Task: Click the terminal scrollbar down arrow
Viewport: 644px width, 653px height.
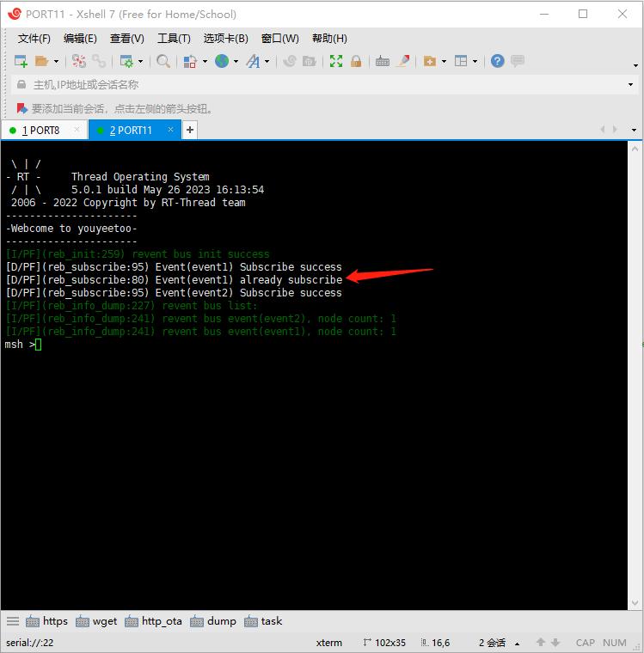Action: pos(635,602)
